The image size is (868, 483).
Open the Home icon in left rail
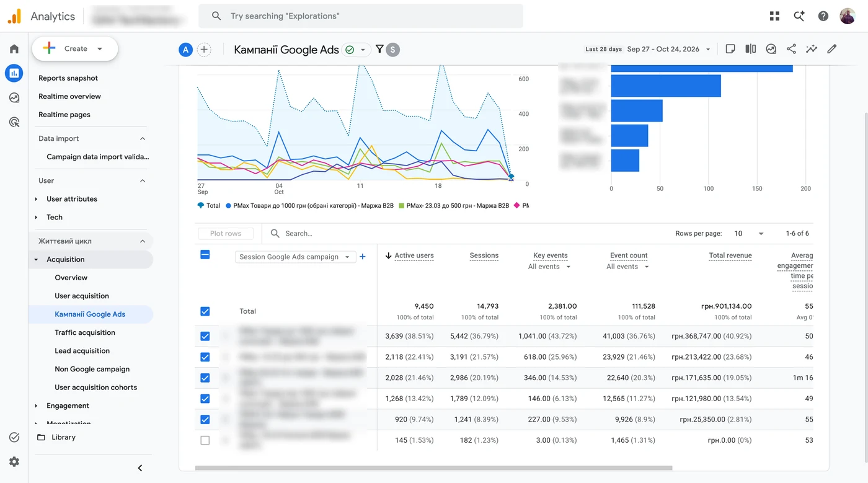point(14,49)
